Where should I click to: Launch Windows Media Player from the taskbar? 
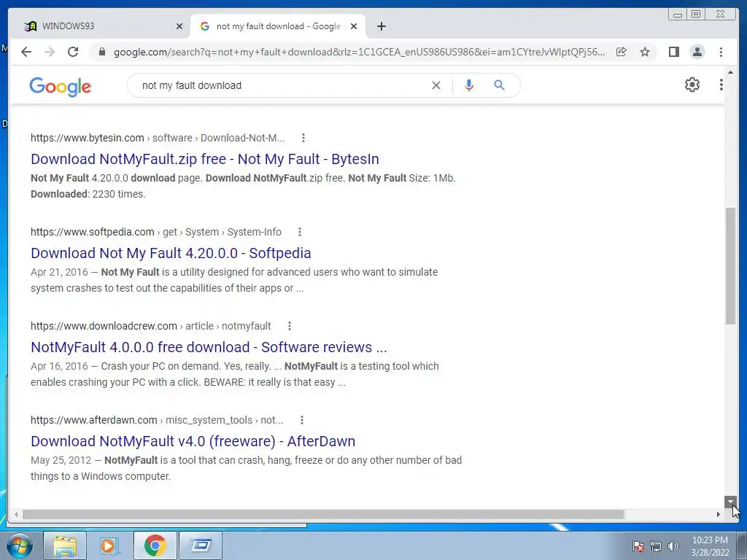click(110, 545)
